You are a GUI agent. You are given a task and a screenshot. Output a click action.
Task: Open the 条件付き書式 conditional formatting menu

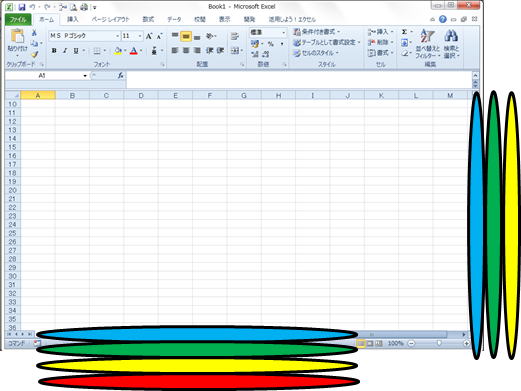[x=316, y=32]
